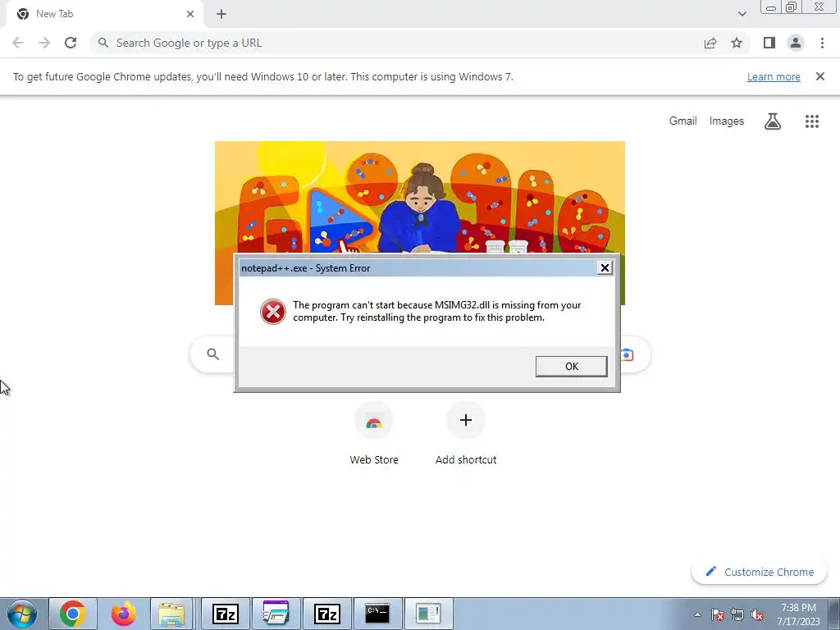The image size is (840, 630).
Task: Open a new tab with the plus button
Action: [221, 14]
